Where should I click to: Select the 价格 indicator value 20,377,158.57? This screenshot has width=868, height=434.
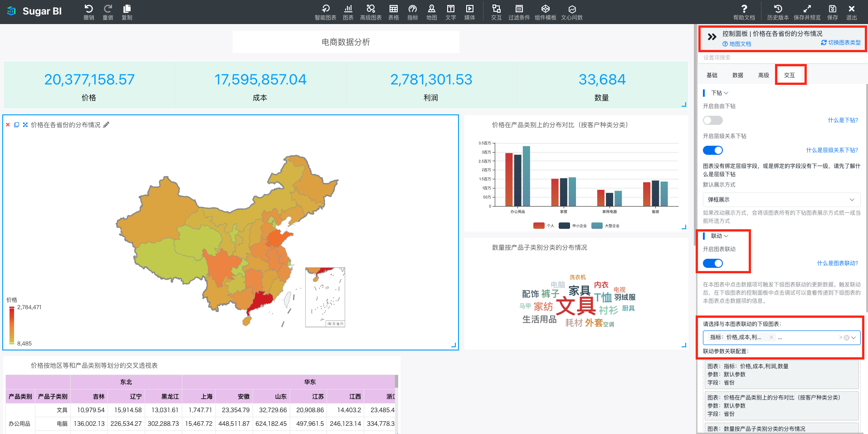click(x=89, y=79)
